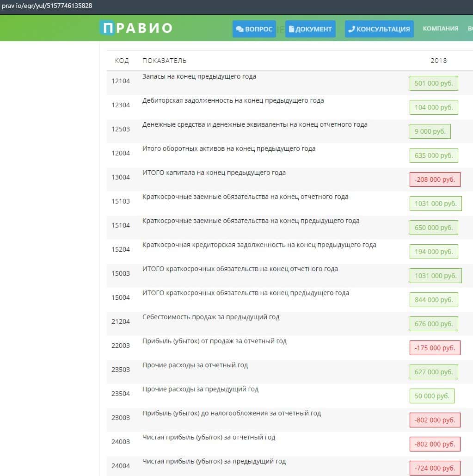This screenshot has height=476, width=473.
Task: Click 'Дебиторская задолженность на конец предыдущего года'
Action: 233,100
